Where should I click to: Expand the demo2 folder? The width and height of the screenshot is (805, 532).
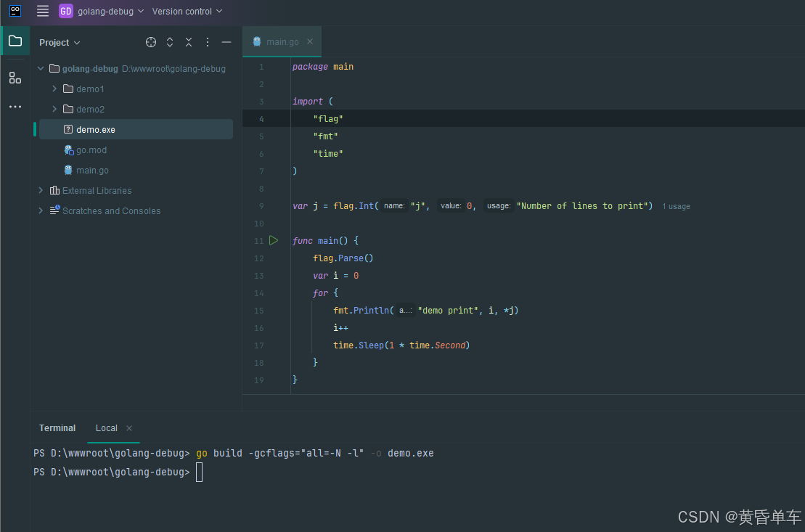coord(54,109)
